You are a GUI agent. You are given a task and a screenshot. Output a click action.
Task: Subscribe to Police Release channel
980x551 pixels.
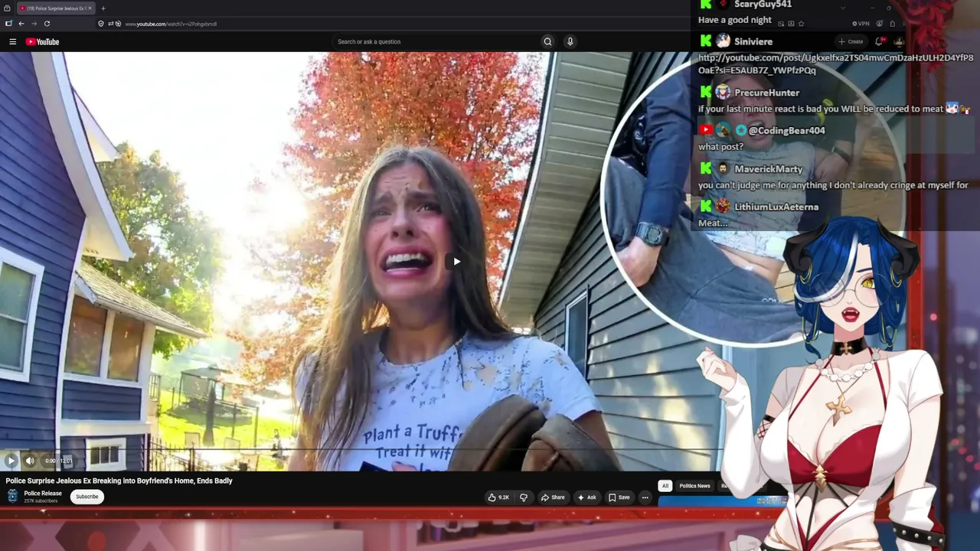pos(87,497)
